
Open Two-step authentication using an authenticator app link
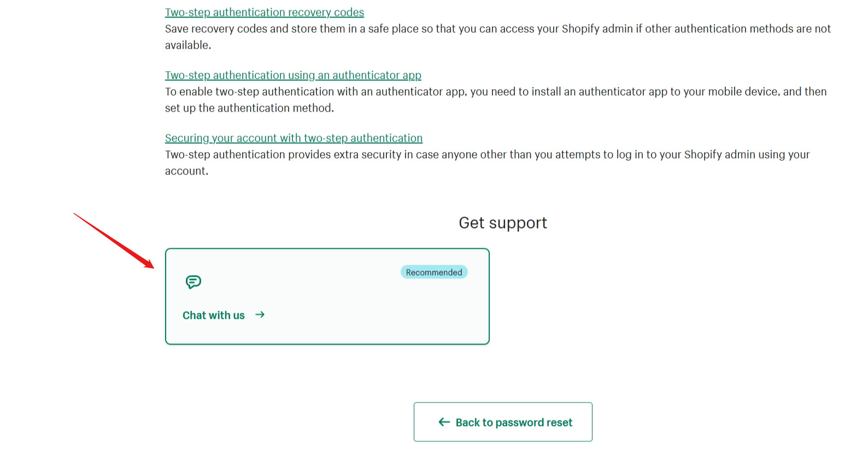tap(293, 75)
